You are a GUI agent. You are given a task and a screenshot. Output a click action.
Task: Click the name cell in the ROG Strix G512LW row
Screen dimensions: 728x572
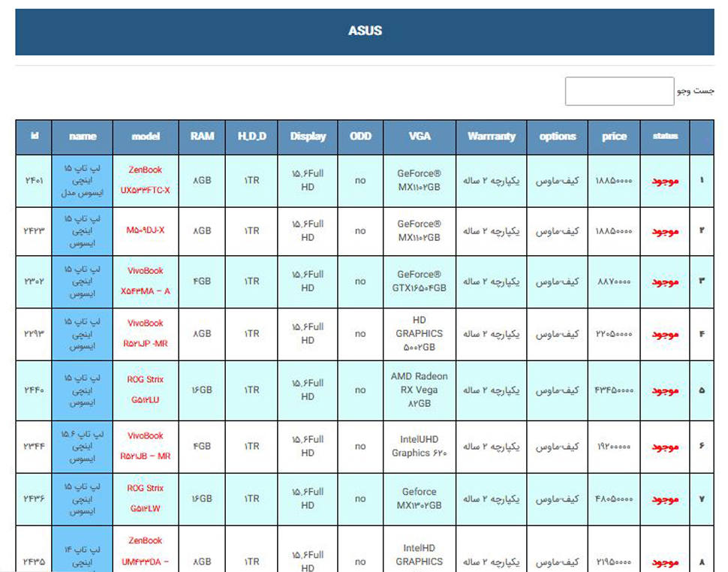pos(83,499)
